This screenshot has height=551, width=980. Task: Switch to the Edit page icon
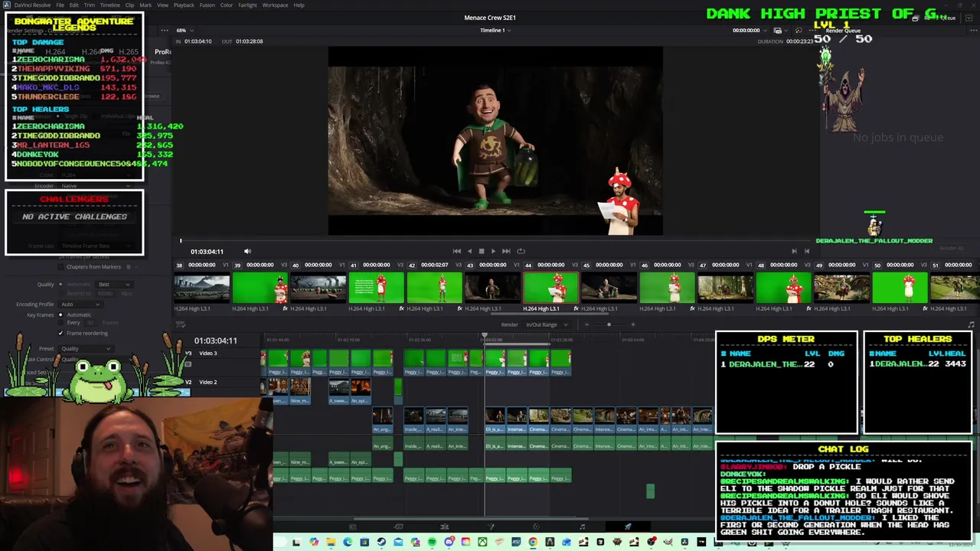445,527
